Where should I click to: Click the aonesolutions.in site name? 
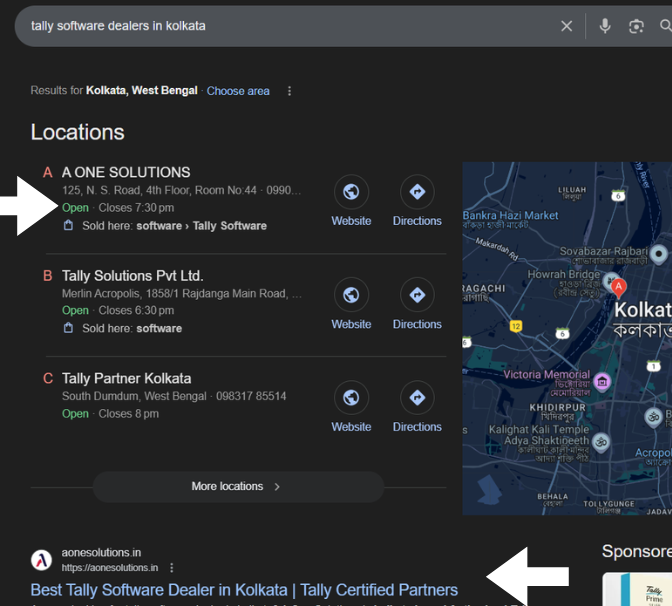(101, 552)
